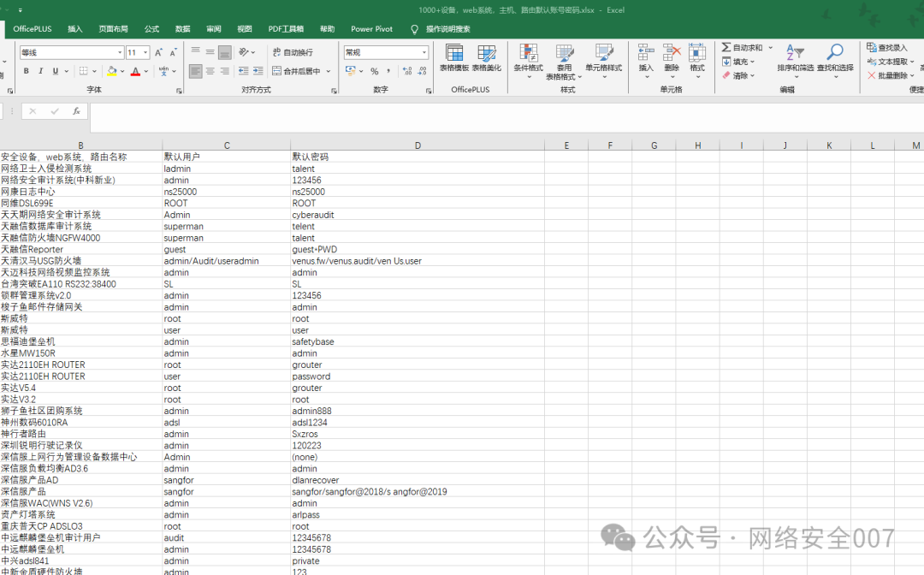The height and width of the screenshot is (575, 924).
Task: Set middle vertical alignment
Action: pyautogui.click(x=210, y=52)
